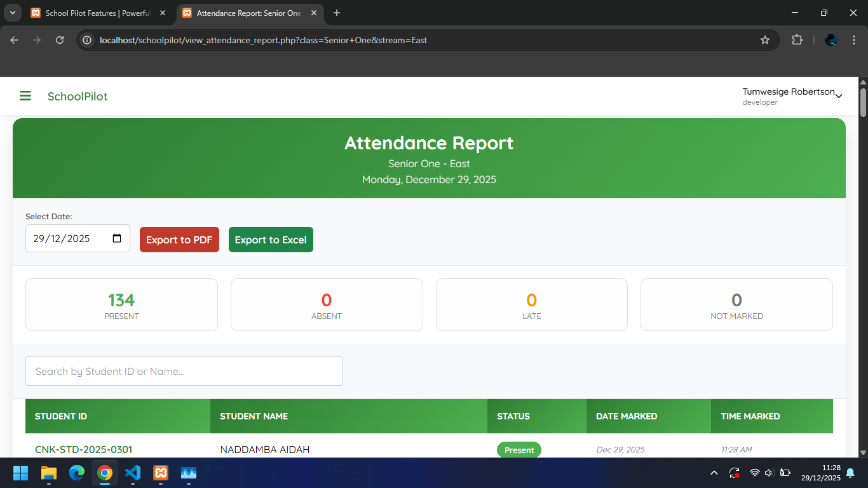Open a new browser tab with the plus icon
Image resolution: width=868 pixels, height=488 pixels.
tap(337, 13)
